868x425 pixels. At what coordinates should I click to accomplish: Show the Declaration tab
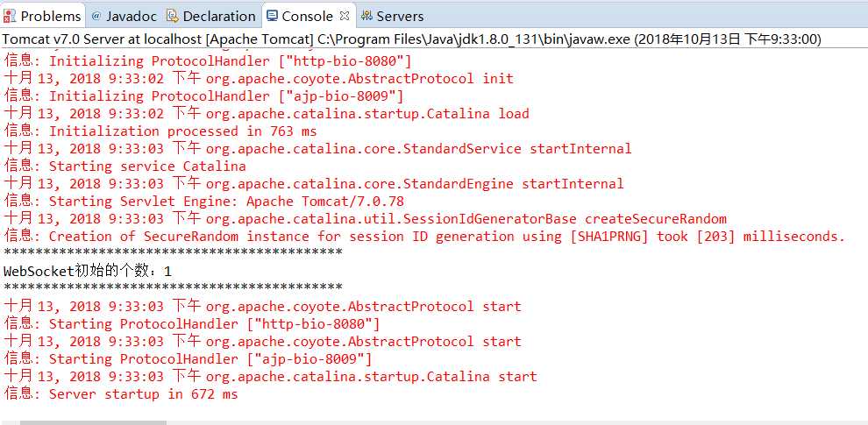(x=211, y=16)
